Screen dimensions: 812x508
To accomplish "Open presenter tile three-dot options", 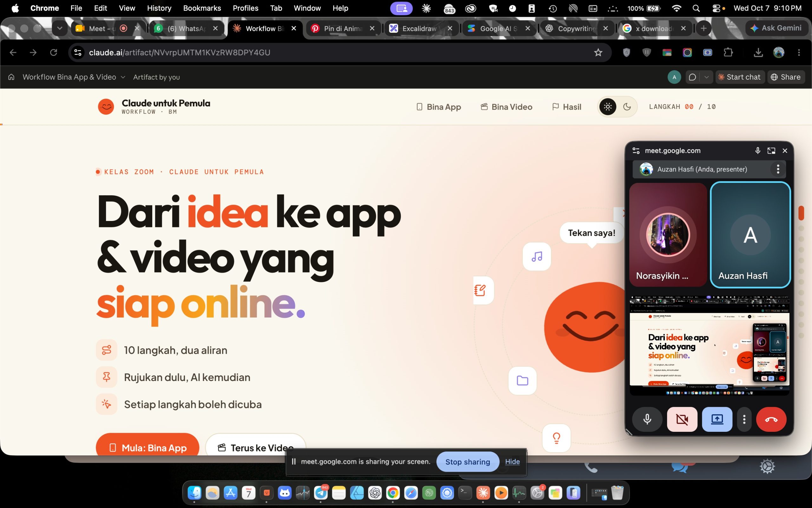I will click(778, 169).
